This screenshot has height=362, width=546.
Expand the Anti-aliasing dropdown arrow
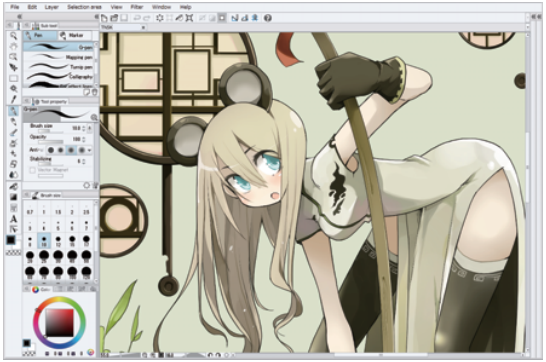[x=89, y=150]
